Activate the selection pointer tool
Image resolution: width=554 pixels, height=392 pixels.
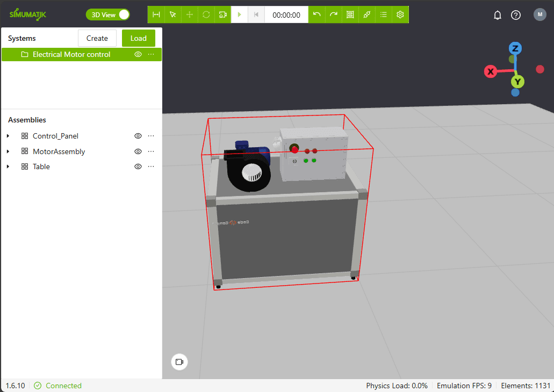[x=173, y=14]
